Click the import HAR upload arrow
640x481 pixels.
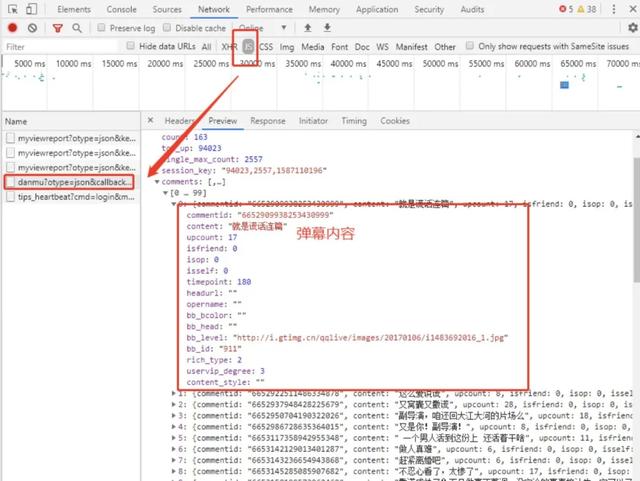click(308, 28)
